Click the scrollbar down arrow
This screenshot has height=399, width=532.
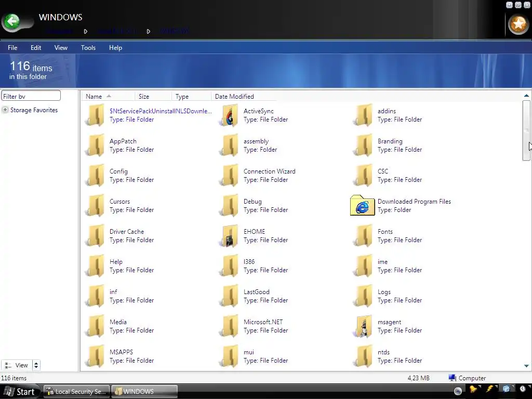click(526, 366)
